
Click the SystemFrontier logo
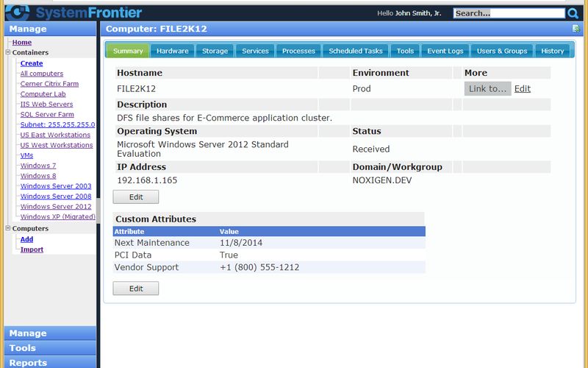[74, 13]
